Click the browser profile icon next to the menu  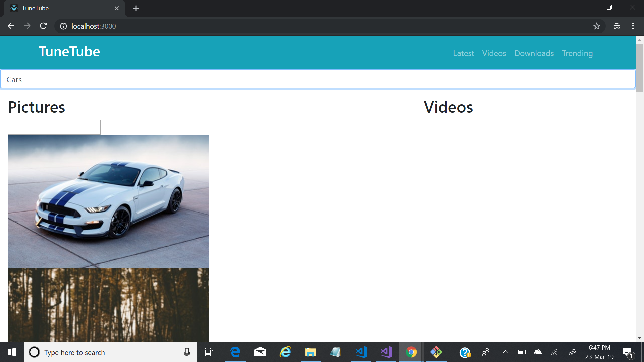click(x=616, y=26)
